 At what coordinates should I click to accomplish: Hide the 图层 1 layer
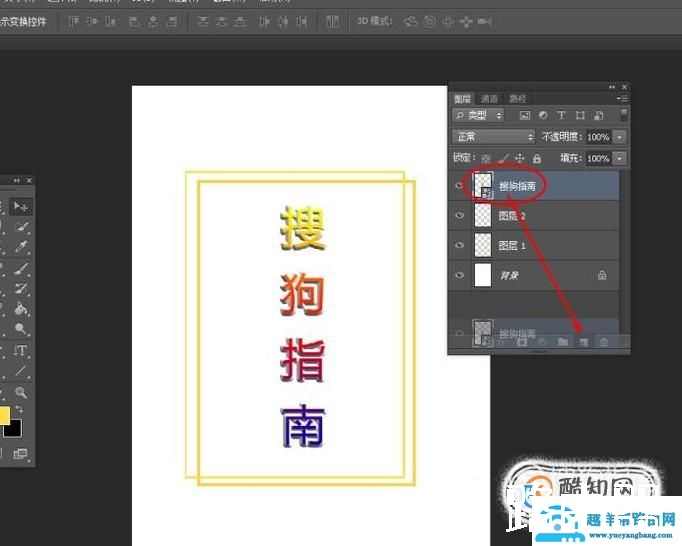pos(459,245)
